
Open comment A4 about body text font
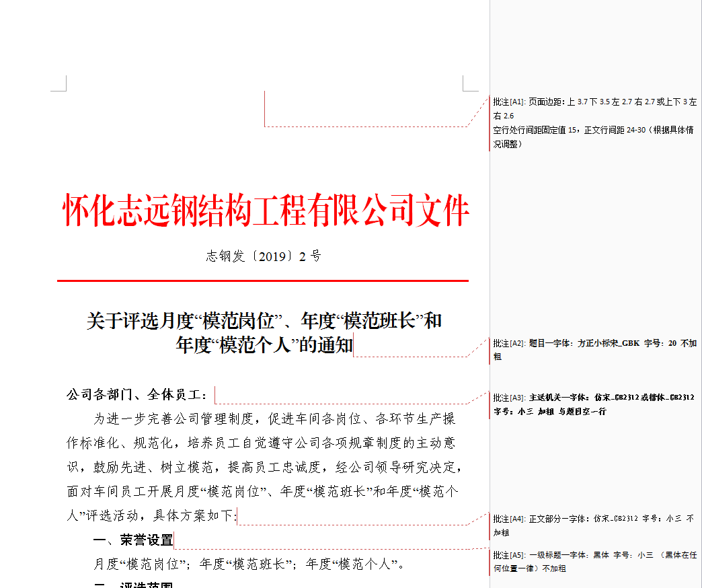pos(594,525)
